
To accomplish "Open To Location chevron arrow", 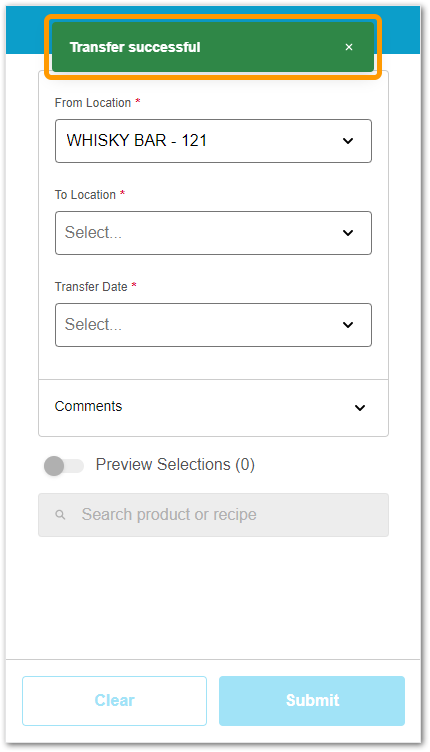I will pos(348,233).
